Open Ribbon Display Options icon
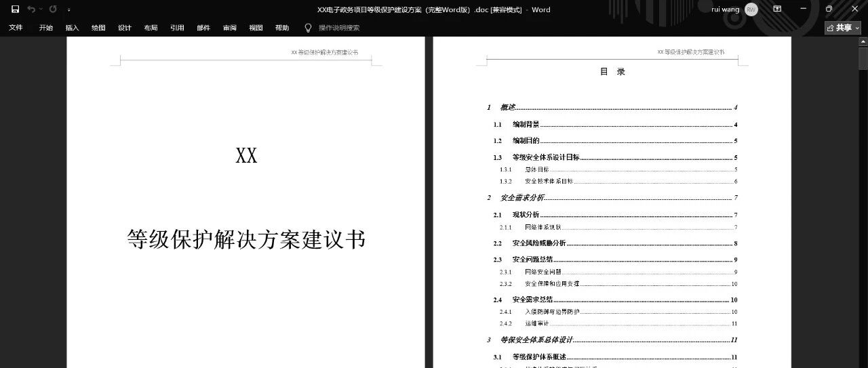The width and height of the screenshot is (868, 368). pyautogui.click(x=778, y=9)
